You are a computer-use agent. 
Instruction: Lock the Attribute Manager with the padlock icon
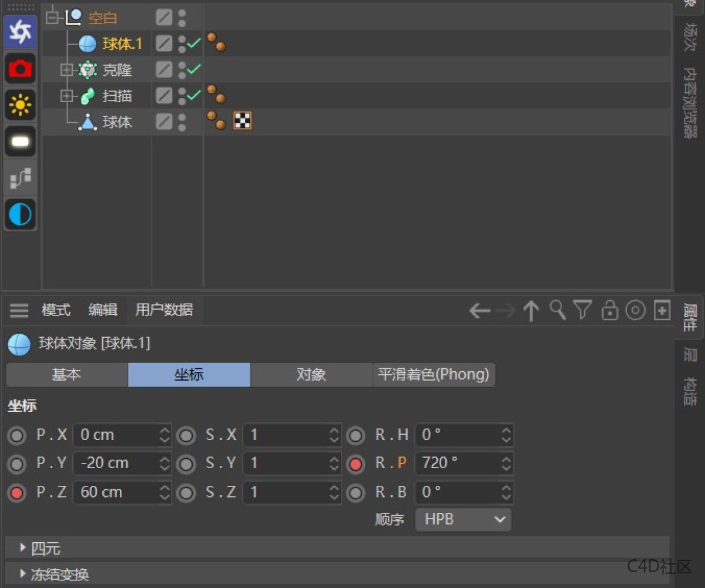coord(609,311)
